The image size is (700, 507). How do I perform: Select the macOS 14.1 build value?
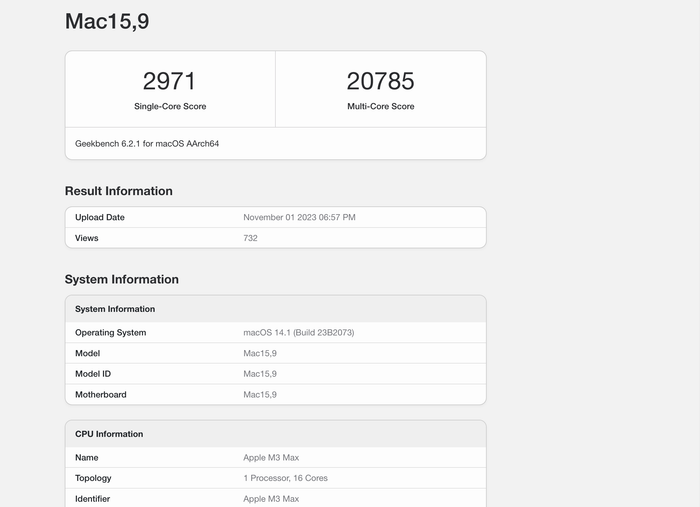298,332
